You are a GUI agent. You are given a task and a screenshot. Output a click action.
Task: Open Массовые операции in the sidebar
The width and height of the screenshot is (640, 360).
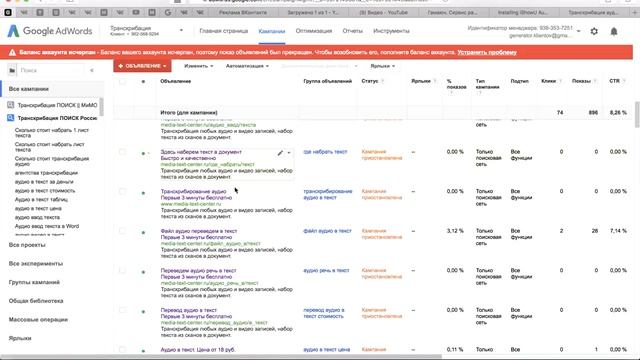click(38, 320)
